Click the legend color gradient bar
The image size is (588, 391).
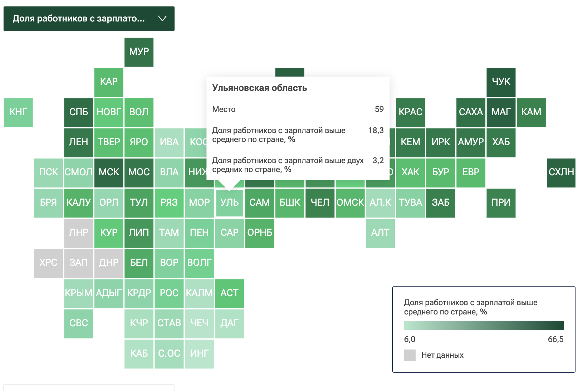point(484,326)
